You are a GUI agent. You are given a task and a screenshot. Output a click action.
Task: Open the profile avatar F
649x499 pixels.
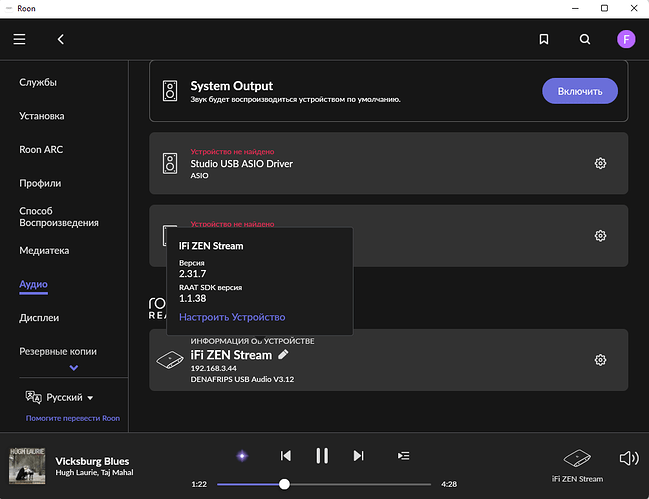626,39
